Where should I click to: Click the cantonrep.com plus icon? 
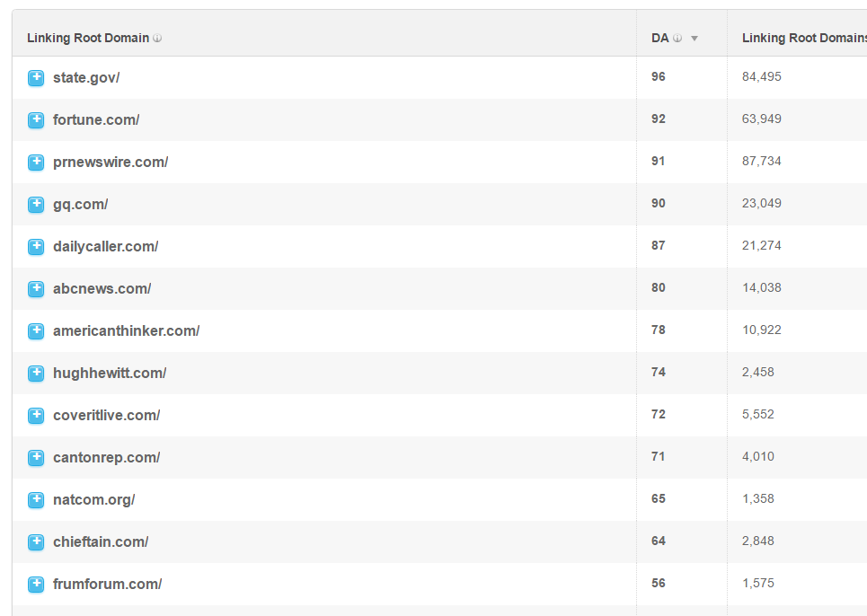36,457
